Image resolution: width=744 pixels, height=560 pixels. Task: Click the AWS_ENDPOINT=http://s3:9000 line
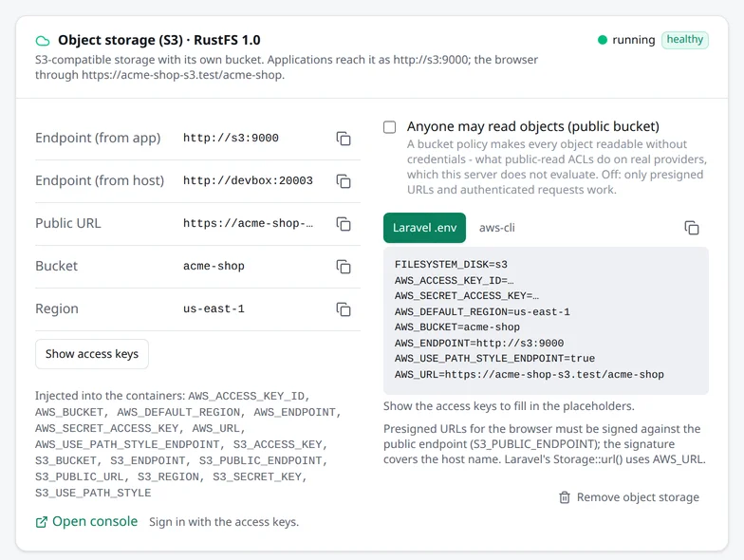(479, 344)
